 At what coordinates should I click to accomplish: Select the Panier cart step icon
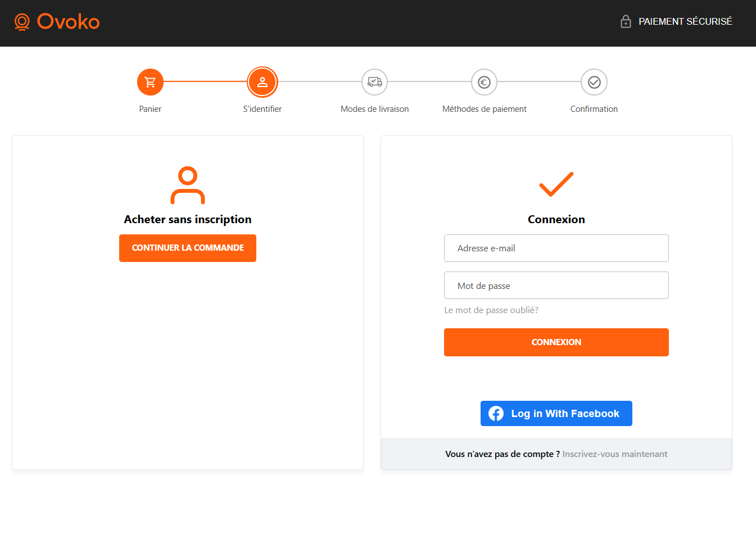(150, 82)
